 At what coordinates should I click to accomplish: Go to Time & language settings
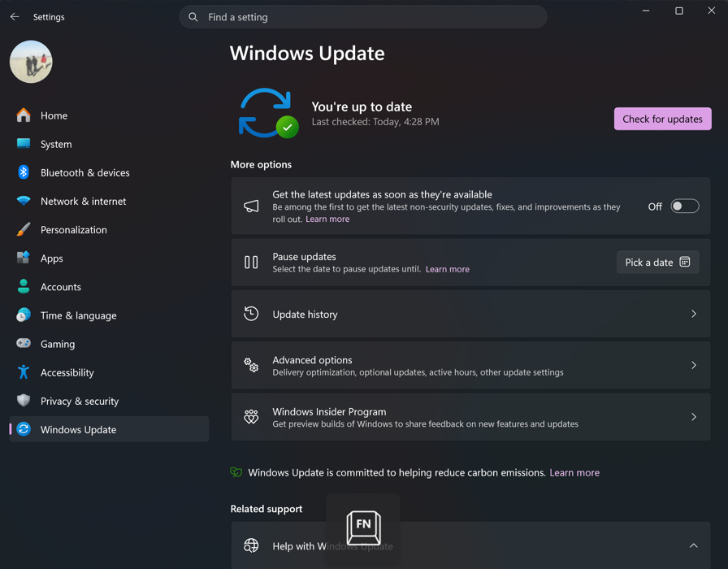click(109, 315)
